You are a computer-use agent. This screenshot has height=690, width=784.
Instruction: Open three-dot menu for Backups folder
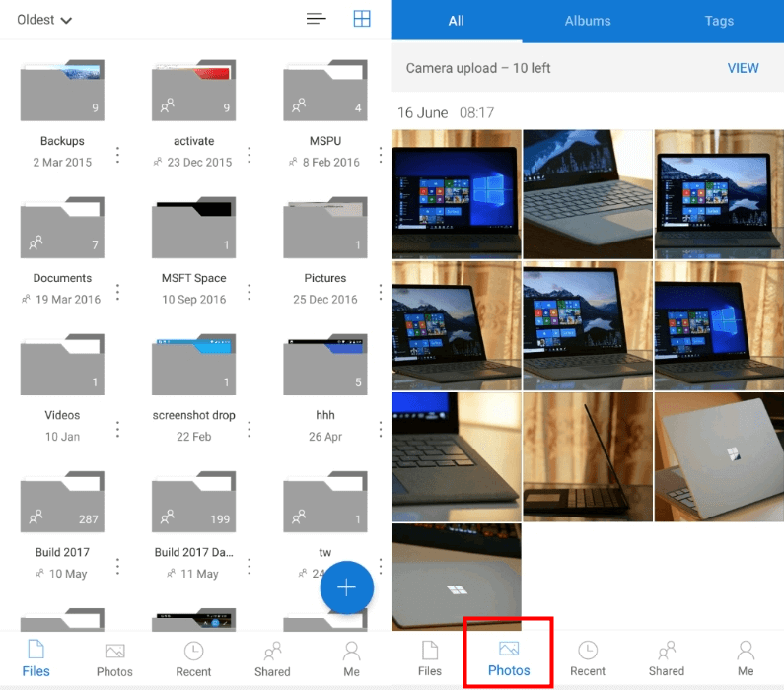pos(118,155)
